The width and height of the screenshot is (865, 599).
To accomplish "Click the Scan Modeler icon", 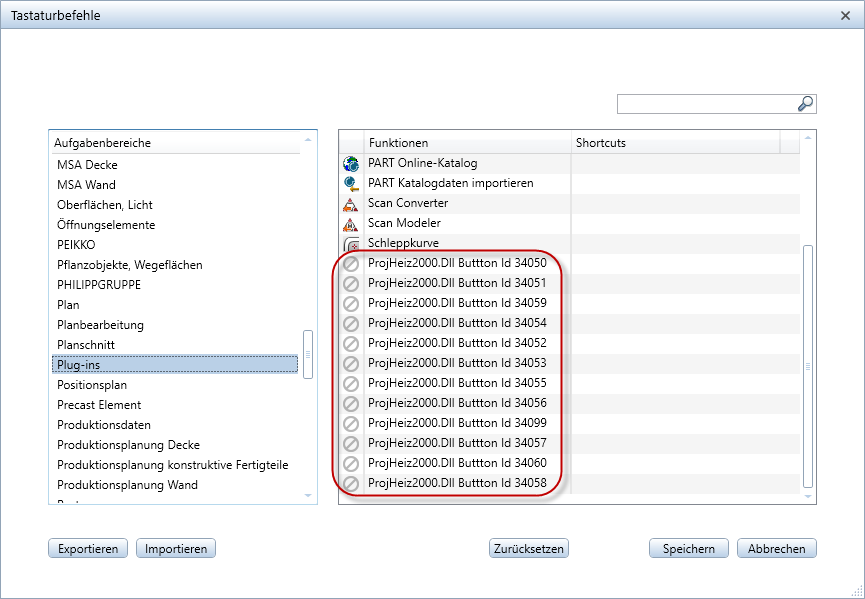I will 351,223.
